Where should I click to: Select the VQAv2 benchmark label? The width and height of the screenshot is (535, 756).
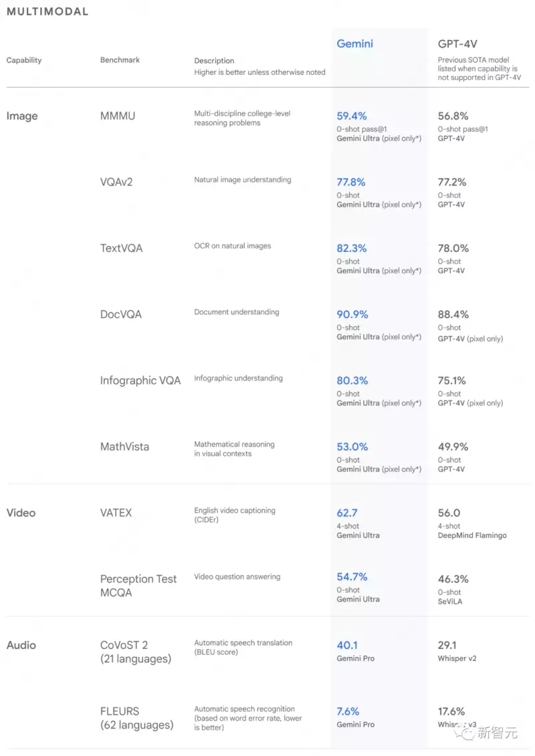click(x=116, y=182)
